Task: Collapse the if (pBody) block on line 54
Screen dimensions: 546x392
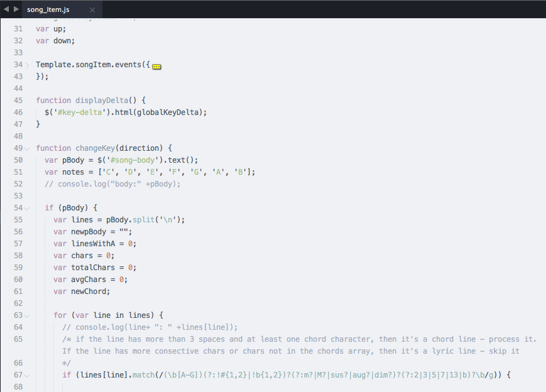Action: tap(27, 207)
